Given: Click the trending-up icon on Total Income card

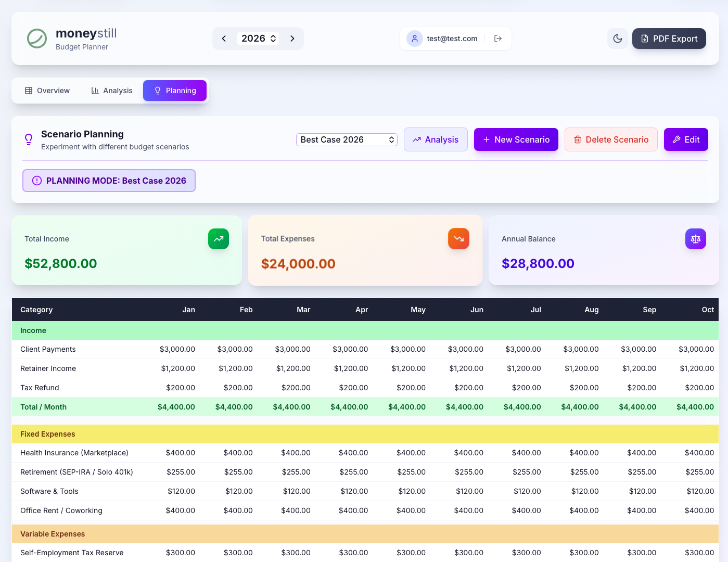Looking at the screenshot, I should [218, 239].
